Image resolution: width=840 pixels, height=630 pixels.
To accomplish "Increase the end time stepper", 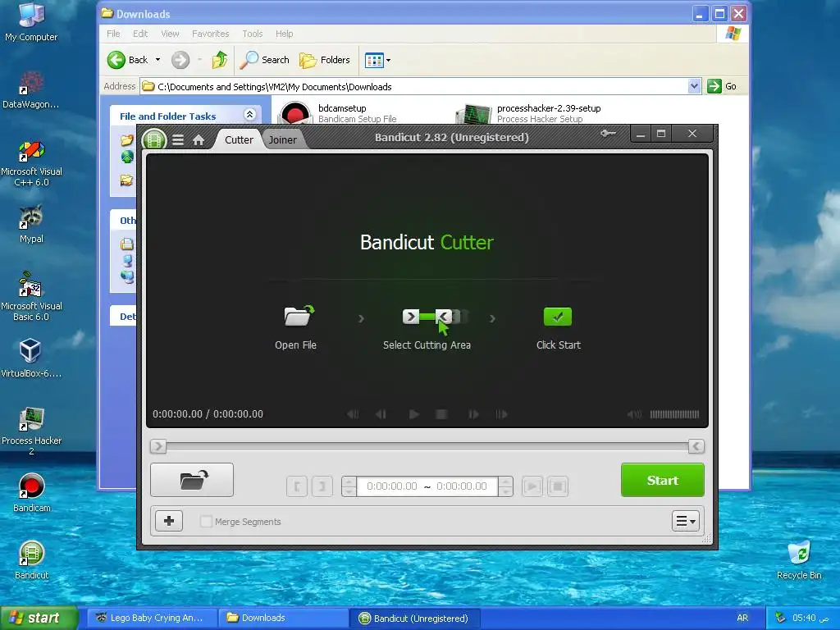I will point(505,481).
